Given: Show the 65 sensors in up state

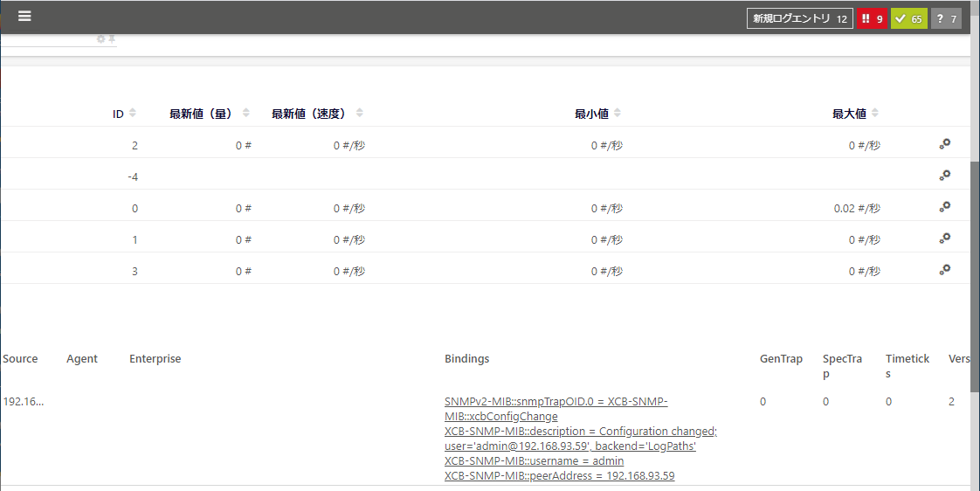Looking at the screenshot, I should click(x=908, y=18).
